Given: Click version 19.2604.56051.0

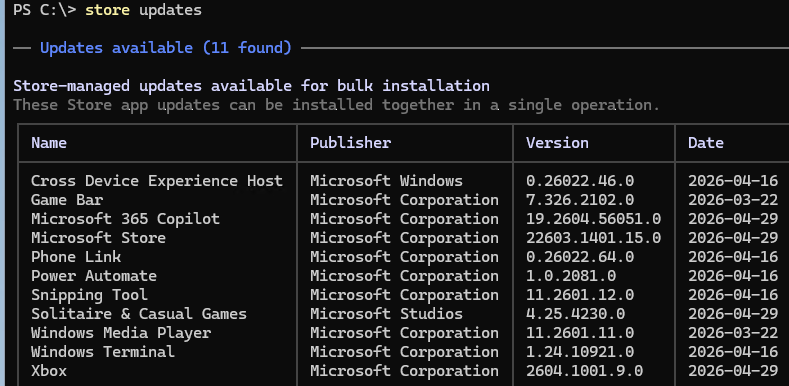Looking at the screenshot, I should point(594,219).
